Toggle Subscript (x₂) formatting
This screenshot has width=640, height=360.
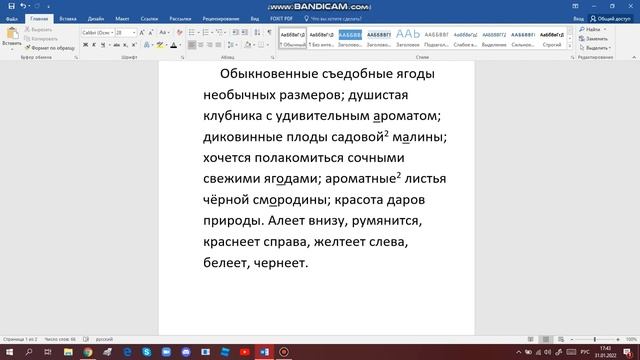125,45
